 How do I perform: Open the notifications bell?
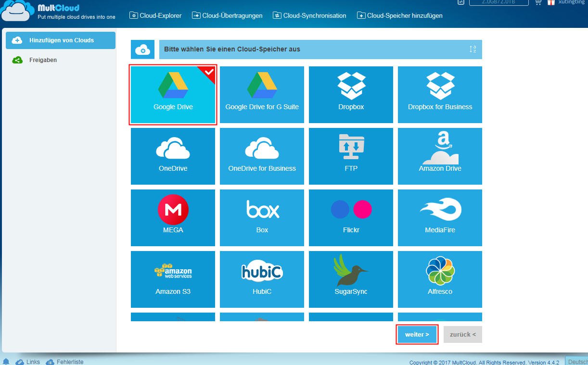click(x=6, y=362)
